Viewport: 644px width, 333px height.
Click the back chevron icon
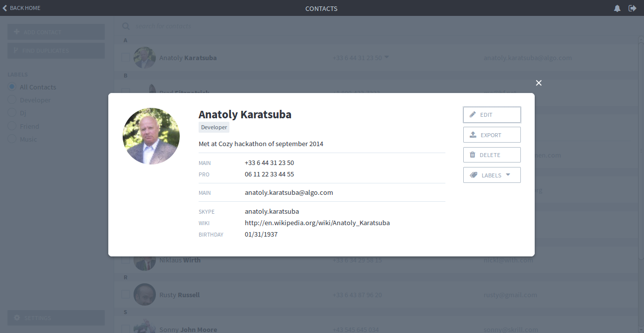point(5,8)
